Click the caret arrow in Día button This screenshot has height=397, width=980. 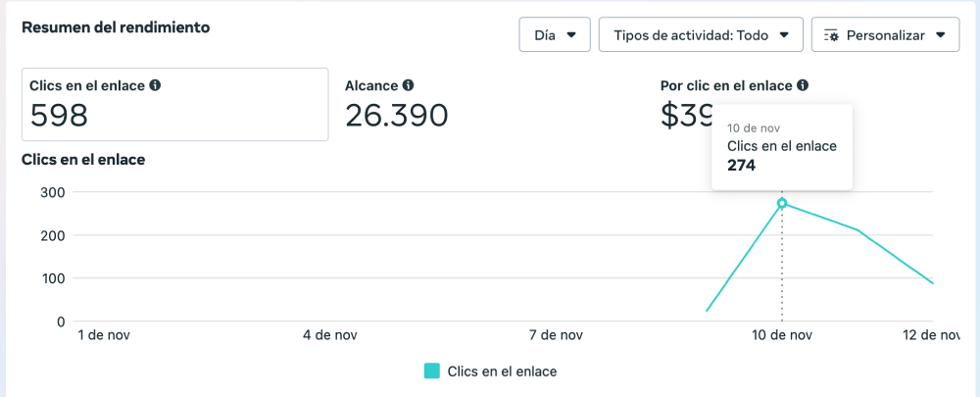click(x=571, y=35)
